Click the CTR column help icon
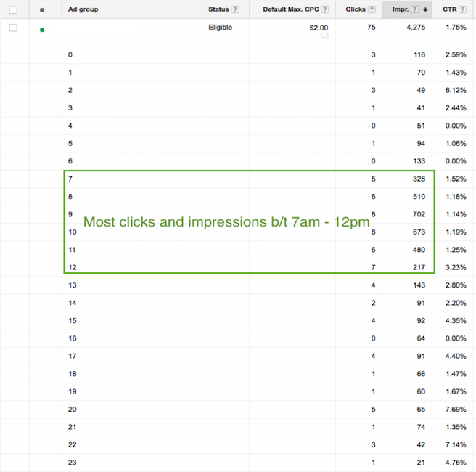The image size is (476, 472). 462,9
